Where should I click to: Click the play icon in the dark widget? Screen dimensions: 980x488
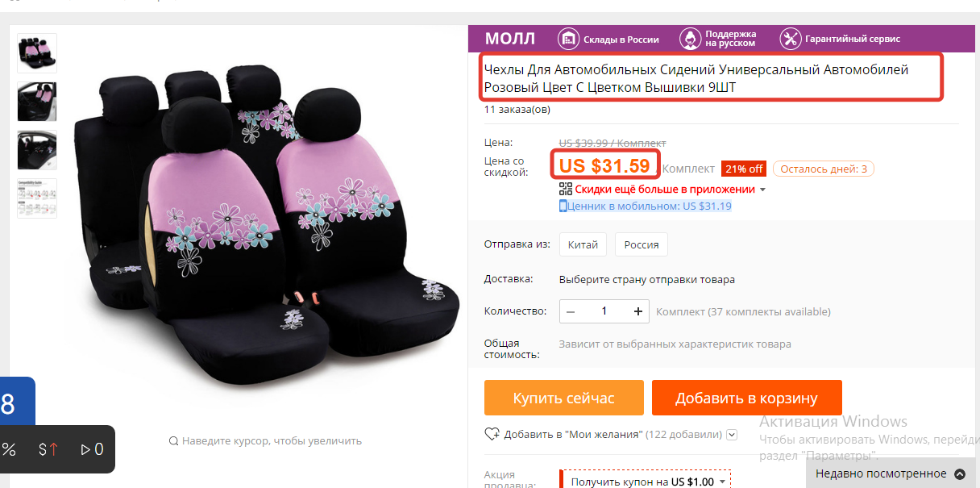pos(85,449)
